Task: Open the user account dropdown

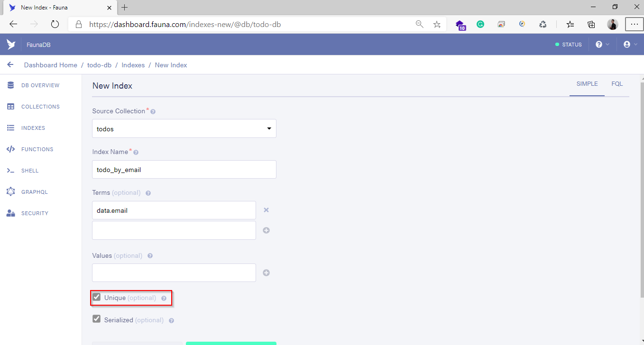Action: click(630, 45)
